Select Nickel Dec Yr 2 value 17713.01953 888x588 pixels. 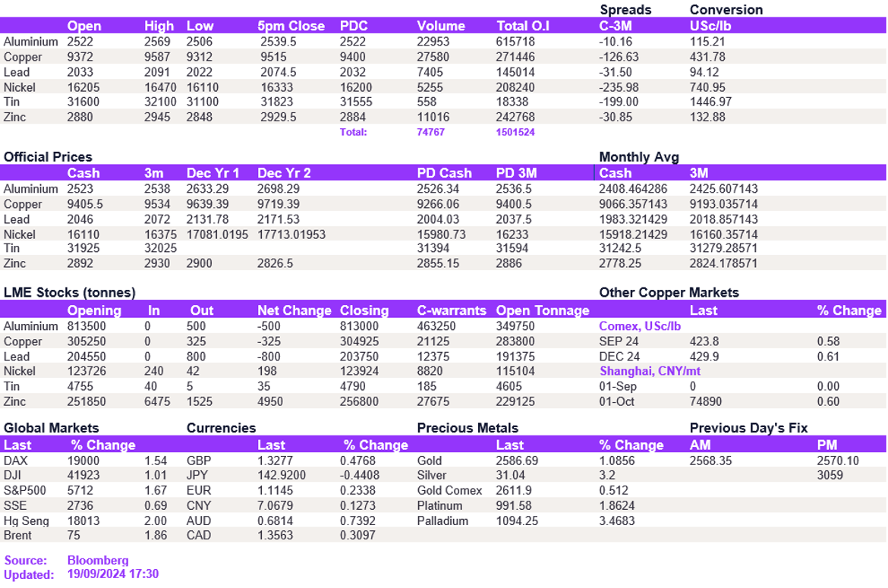291,234
